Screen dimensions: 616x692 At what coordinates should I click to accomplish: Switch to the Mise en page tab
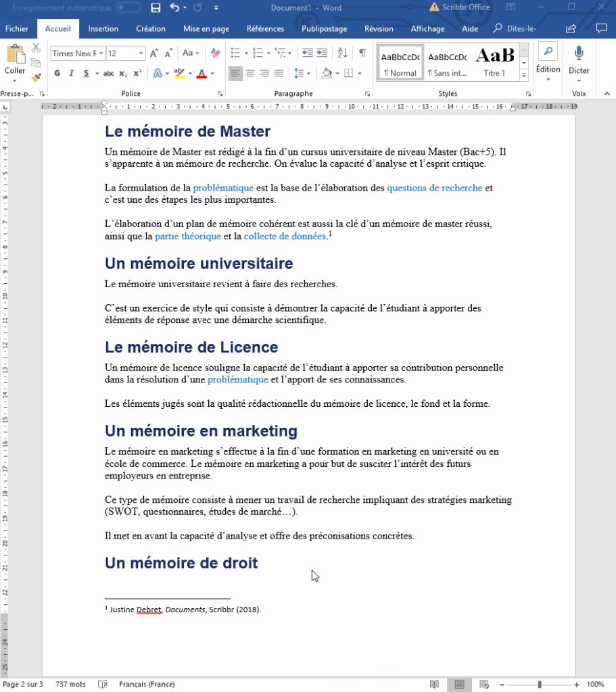click(206, 28)
